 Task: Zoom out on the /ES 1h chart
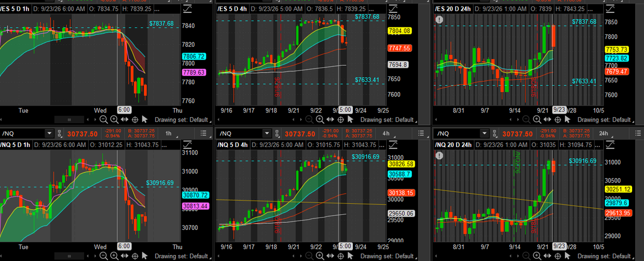pos(104,119)
